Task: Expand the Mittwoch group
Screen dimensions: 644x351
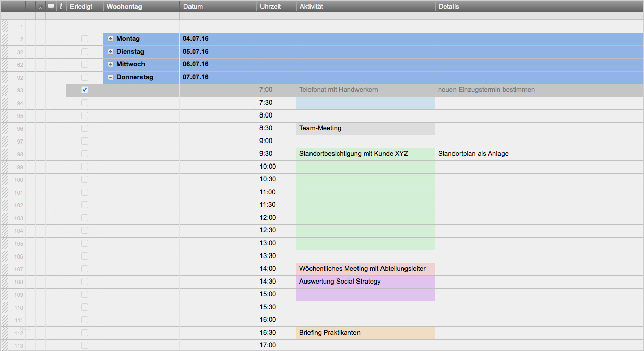Action: [x=111, y=64]
